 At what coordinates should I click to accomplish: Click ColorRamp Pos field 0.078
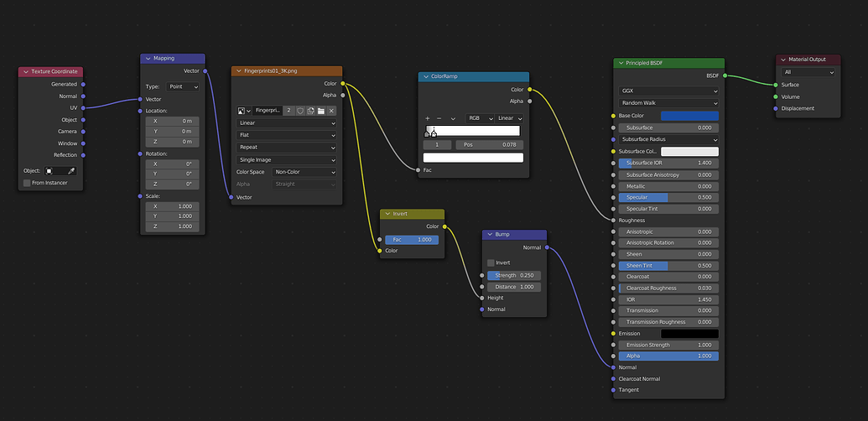pos(490,145)
